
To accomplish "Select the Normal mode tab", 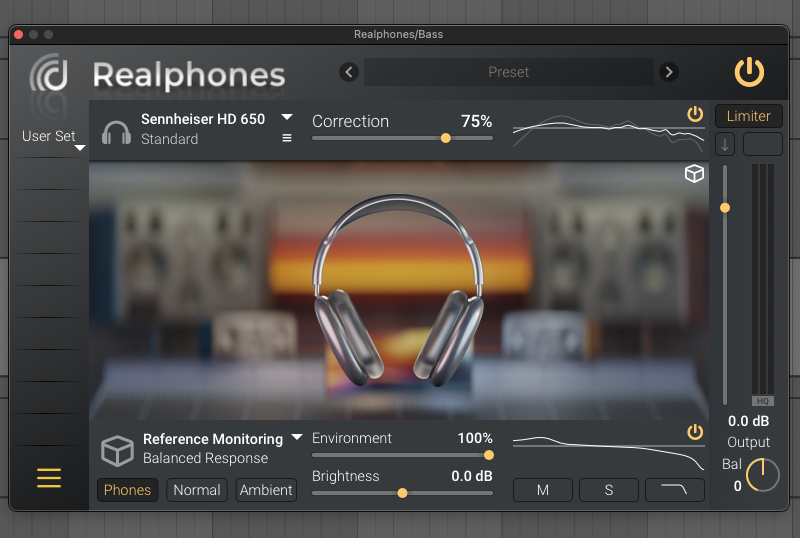I will pos(197,490).
